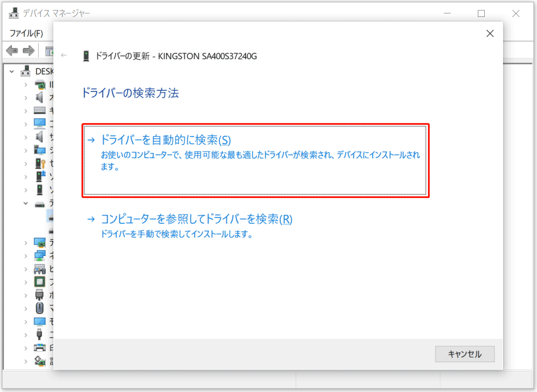
Task: Collapse the DESKTOP root node chevron
Action: click(x=12, y=70)
